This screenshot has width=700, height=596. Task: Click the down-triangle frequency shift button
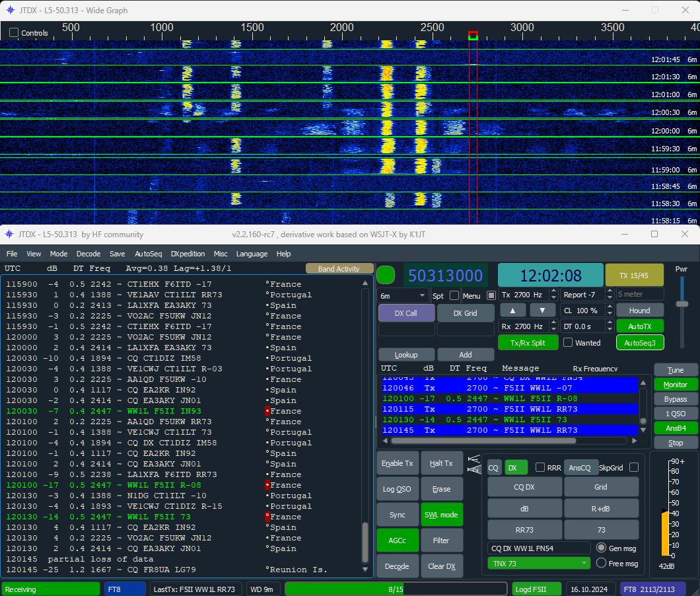542,310
